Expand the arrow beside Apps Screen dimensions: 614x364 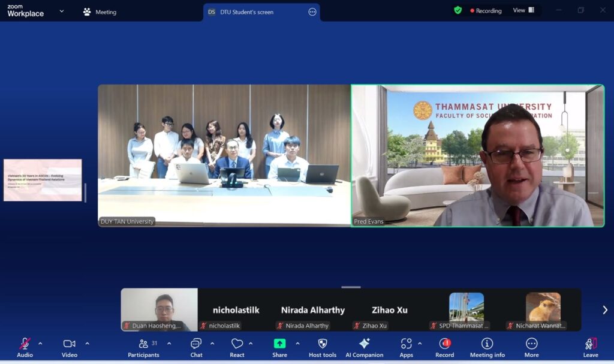(420, 344)
